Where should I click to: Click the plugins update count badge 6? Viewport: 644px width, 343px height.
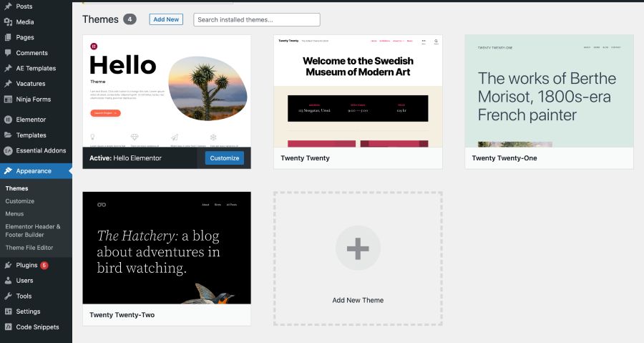click(x=44, y=266)
